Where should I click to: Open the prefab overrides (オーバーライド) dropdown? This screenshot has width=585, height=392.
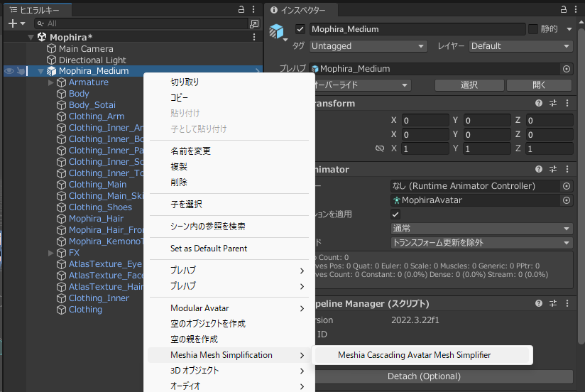pos(362,85)
